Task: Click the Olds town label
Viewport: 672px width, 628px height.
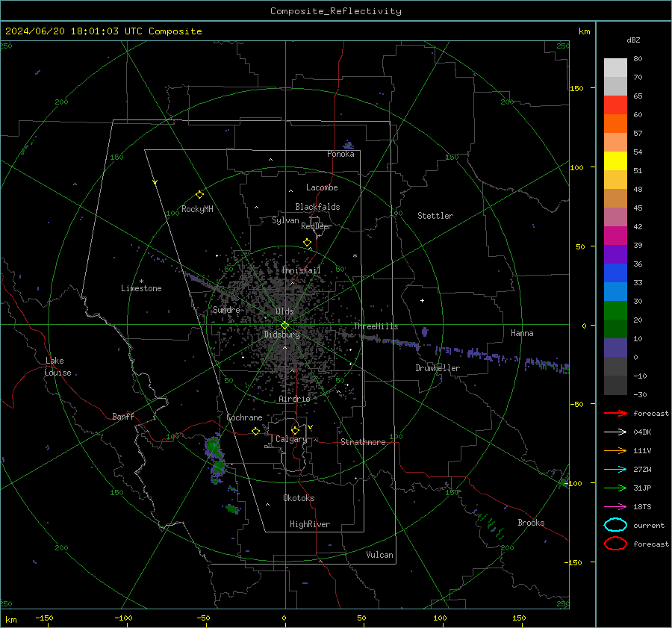Action: tap(284, 311)
